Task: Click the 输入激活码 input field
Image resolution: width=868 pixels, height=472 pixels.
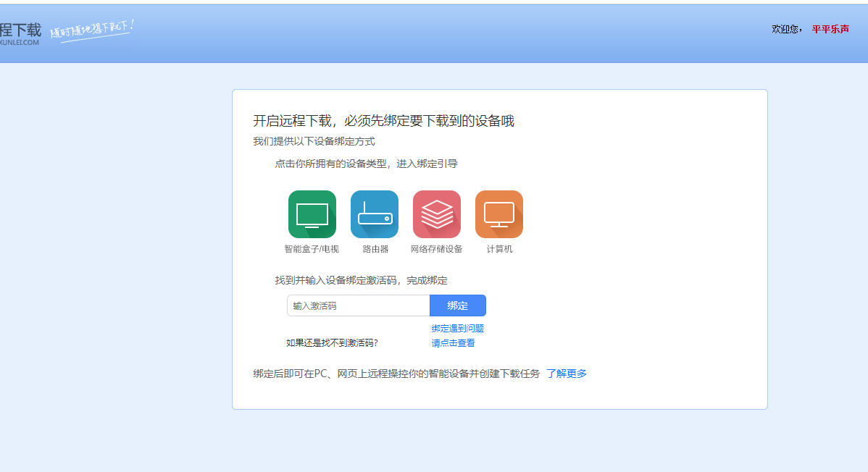Action: click(x=358, y=305)
